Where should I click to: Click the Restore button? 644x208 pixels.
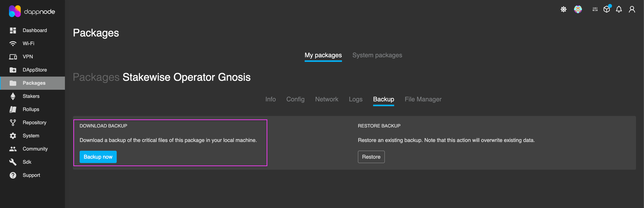371,157
